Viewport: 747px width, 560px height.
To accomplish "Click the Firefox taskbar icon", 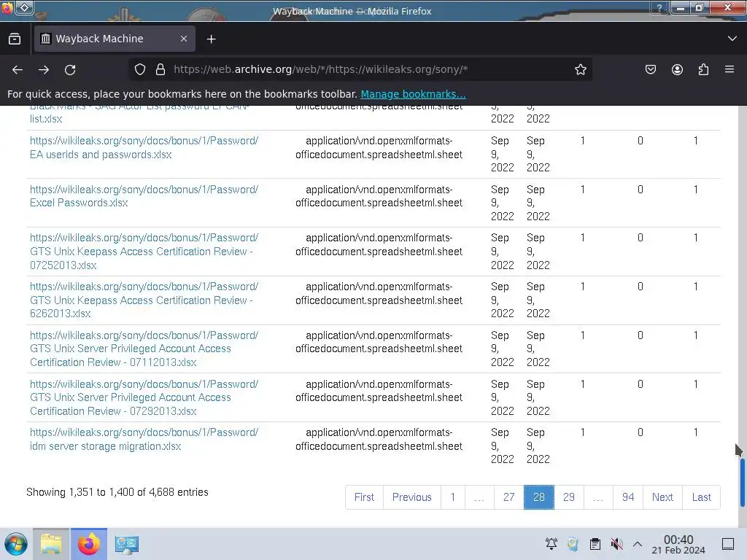I will click(89, 544).
